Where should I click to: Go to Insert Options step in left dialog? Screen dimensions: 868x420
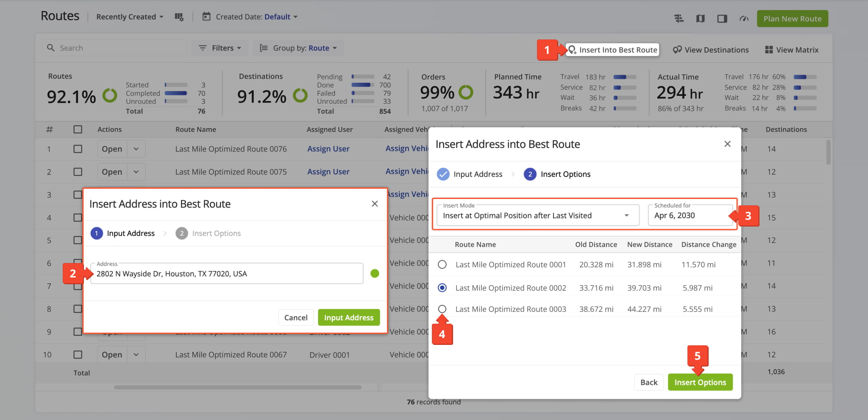point(208,233)
